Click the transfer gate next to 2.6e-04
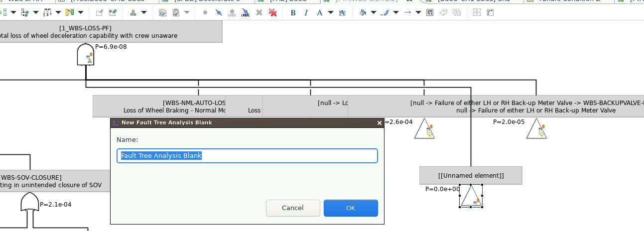Image resolution: width=644 pixels, height=231 pixels. click(x=424, y=128)
